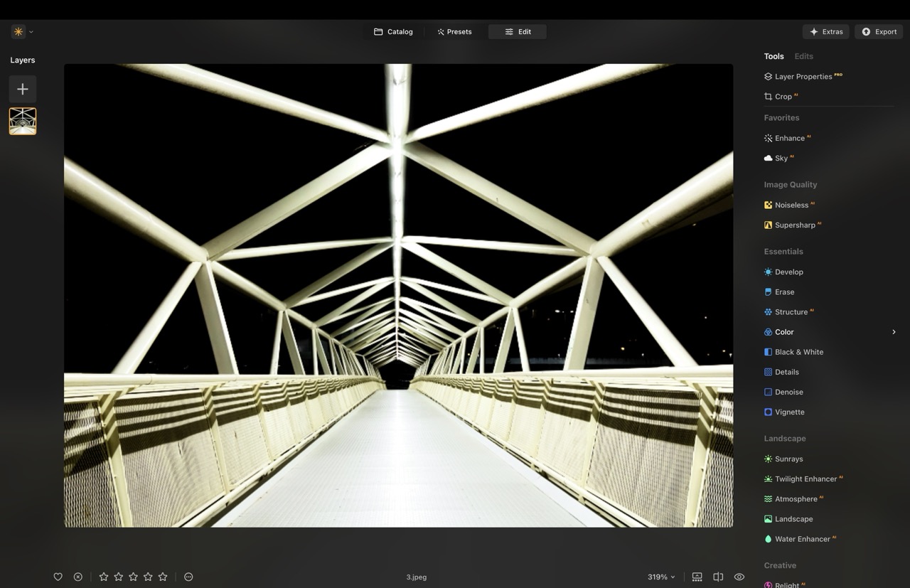Expand the Color tool options
The height and width of the screenshot is (588, 910).
(x=894, y=331)
